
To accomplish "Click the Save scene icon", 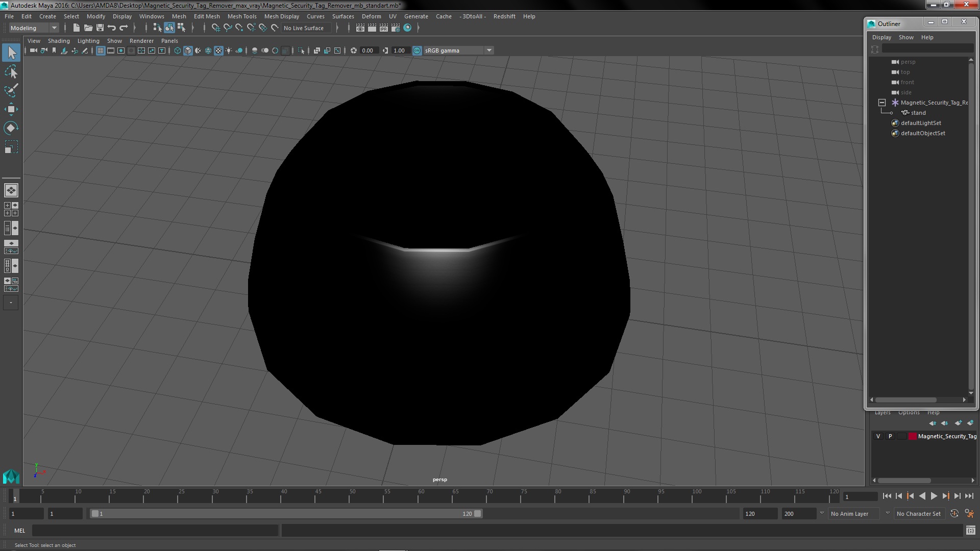I will [x=100, y=28].
